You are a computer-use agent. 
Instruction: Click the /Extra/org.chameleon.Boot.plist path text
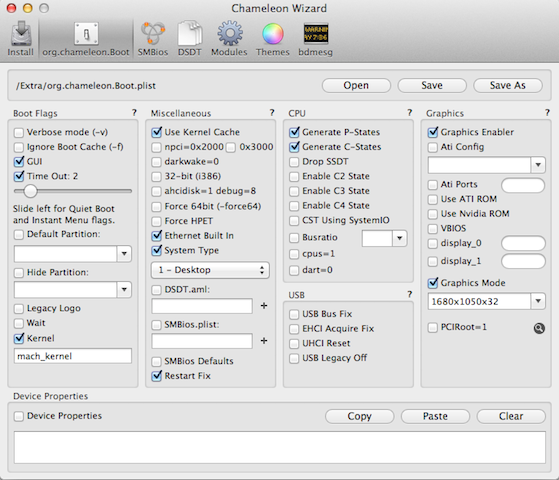tap(86, 86)
